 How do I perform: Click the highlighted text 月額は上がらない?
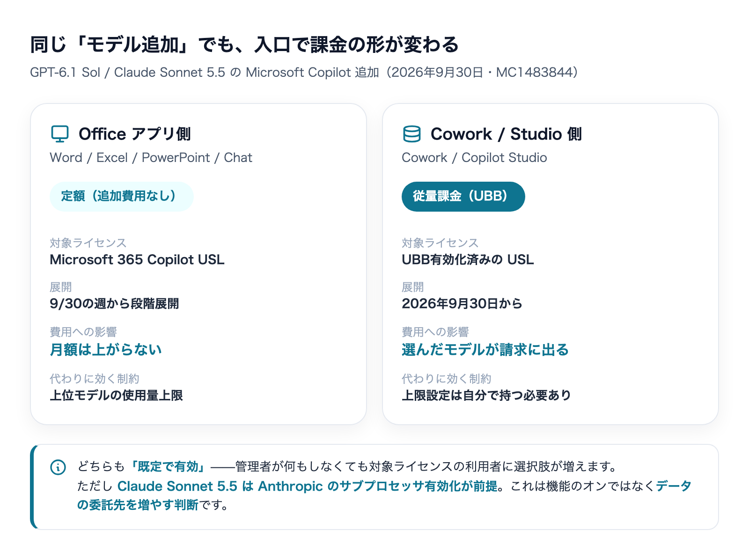[106, 350]
